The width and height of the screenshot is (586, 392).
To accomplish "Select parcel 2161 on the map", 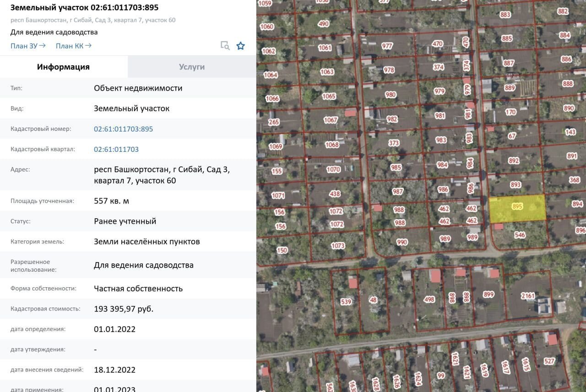I will click(527, 296).
